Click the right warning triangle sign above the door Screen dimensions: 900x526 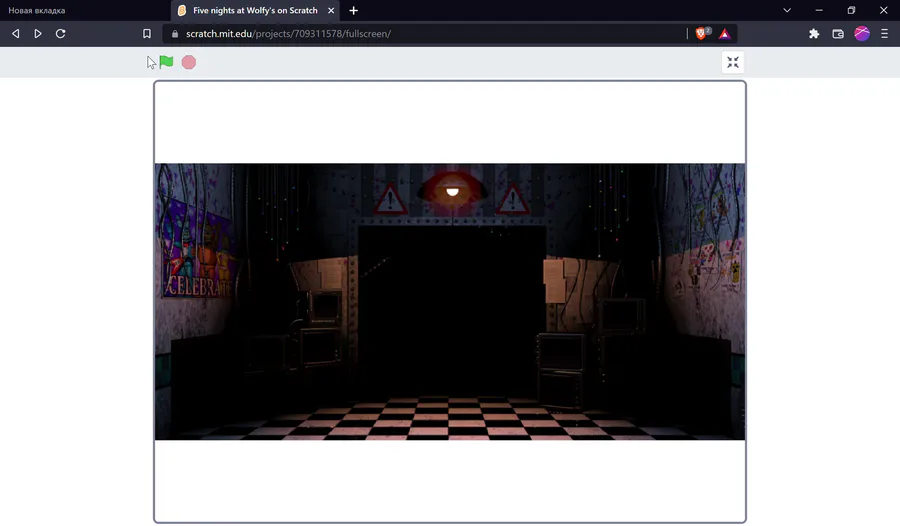tap(513, 199)
